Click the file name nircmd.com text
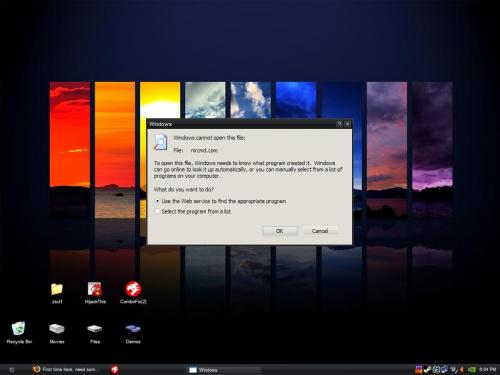The height and width of the screenshot is (375, 500). click(204, 150)
